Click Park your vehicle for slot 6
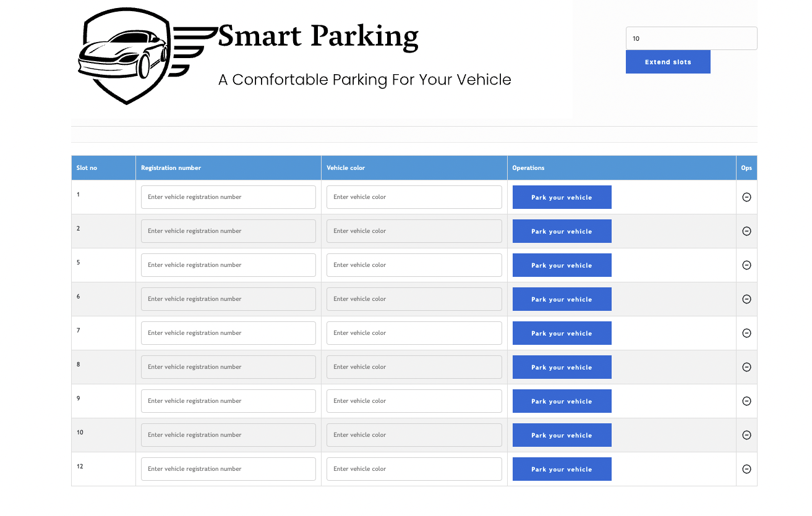The height and width of the screenshot is (516, 812). click(562, 299)
